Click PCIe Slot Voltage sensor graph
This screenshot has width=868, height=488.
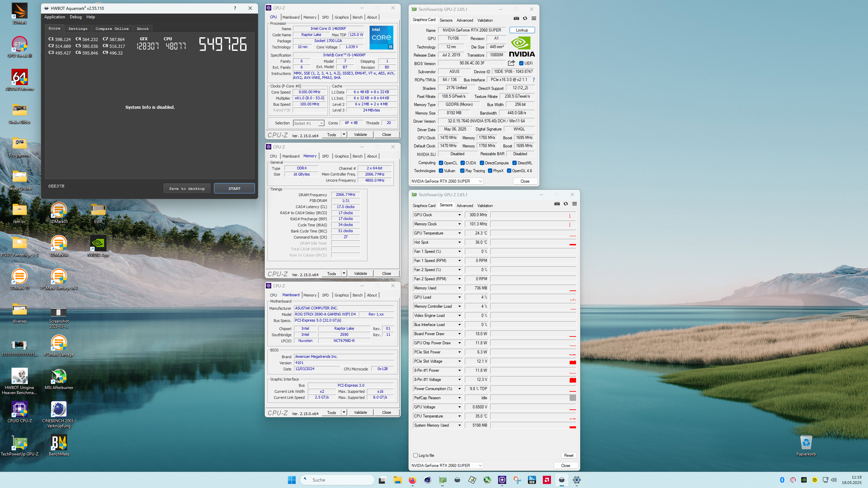click(533, 361)
